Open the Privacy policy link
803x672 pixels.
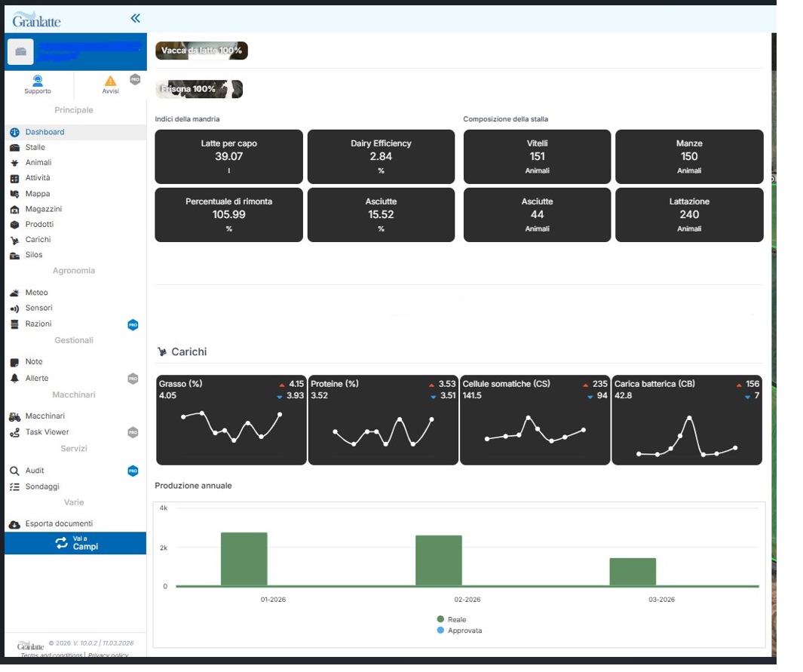(x=108, y=655)
